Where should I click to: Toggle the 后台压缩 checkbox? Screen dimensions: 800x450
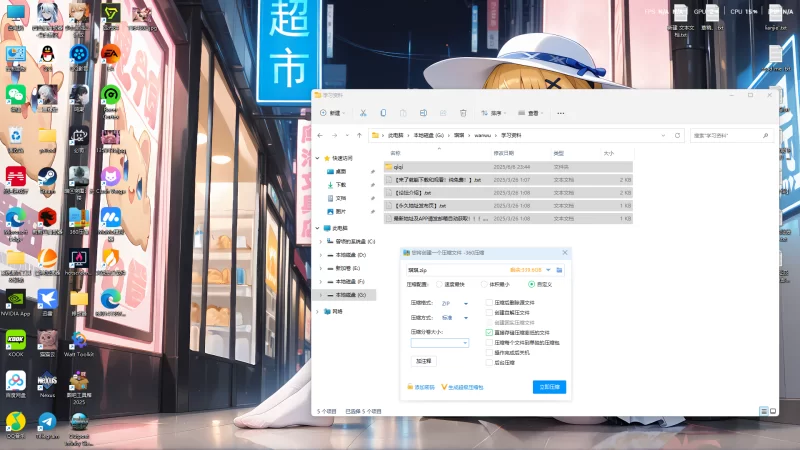coord(489,362)
